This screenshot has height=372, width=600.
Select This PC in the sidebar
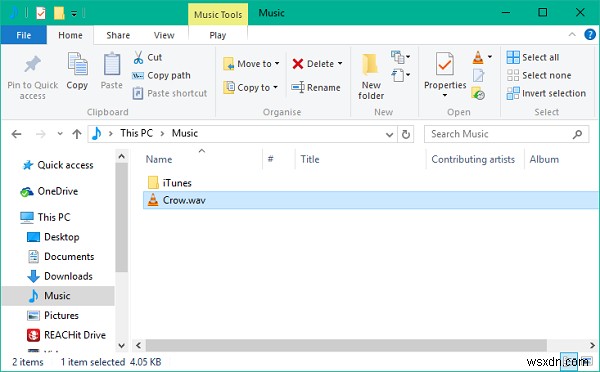45,217
